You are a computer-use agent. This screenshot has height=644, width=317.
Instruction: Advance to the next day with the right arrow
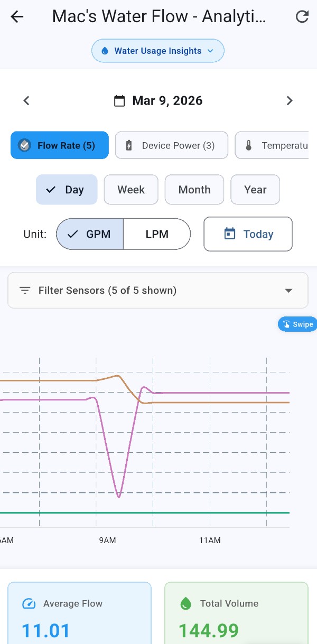tap(290, 100)
